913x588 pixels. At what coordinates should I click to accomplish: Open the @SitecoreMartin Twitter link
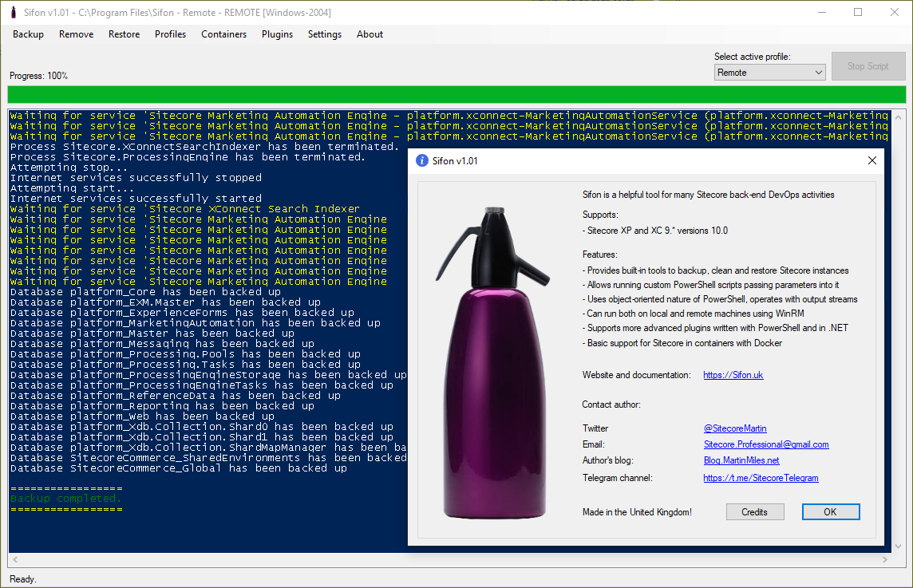pyautogui.click(x=735, y=428)
